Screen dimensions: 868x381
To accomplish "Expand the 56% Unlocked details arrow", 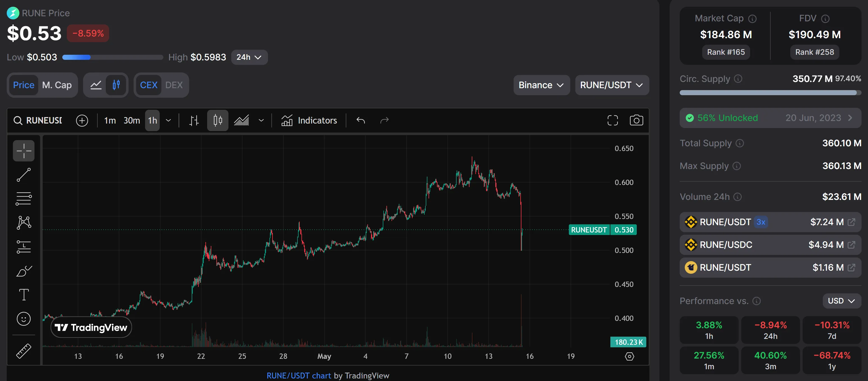I will 850,118.
